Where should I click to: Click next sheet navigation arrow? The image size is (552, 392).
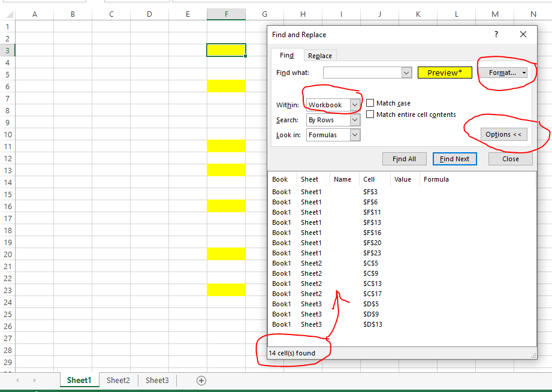pyautogui.click(x=34, y=381)
